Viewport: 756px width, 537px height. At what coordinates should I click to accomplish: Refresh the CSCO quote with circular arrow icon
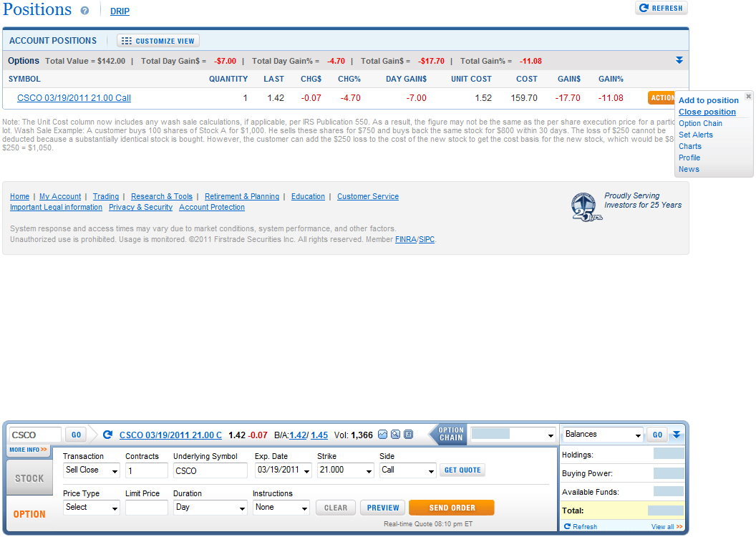pyautogui.click(x=108, y=434)
